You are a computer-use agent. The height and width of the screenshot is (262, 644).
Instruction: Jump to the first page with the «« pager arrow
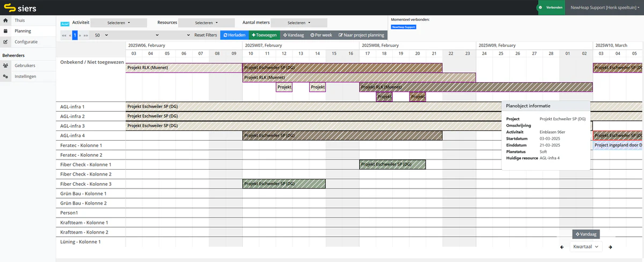[64, 35]
